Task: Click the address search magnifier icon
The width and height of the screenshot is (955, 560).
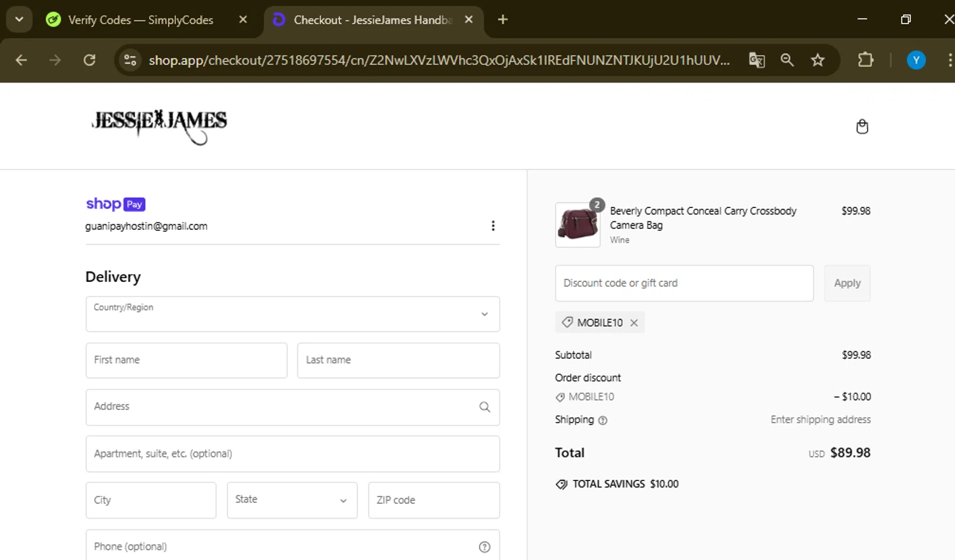Action: point(485,407)
